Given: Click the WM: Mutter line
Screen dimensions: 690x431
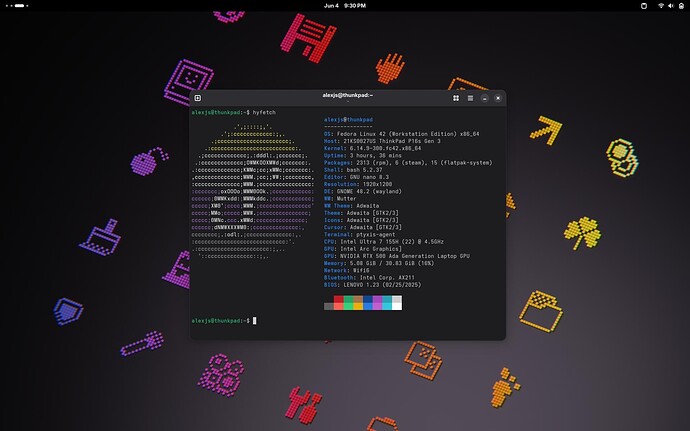Looking at the screenshot, I should pyautogui.click(x=340, y=199).
